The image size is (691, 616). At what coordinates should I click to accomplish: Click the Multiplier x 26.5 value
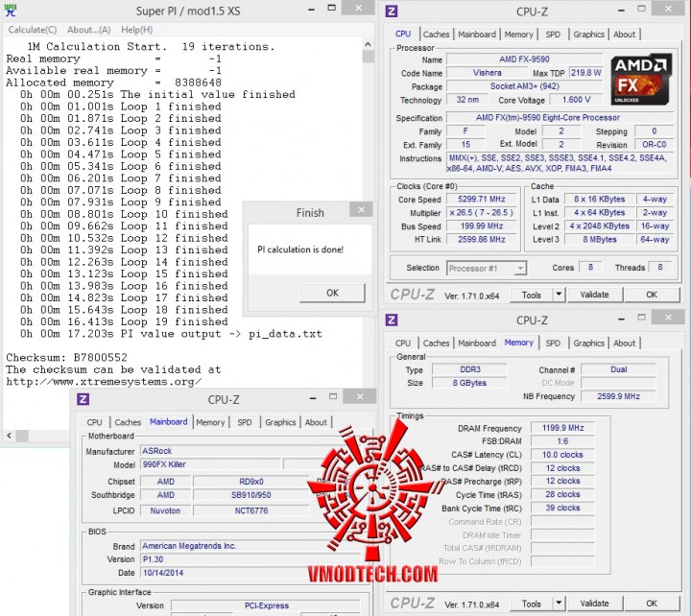(x=482, y=212)
